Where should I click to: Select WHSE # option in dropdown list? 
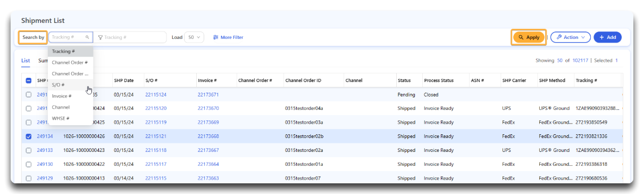(71, 118)
